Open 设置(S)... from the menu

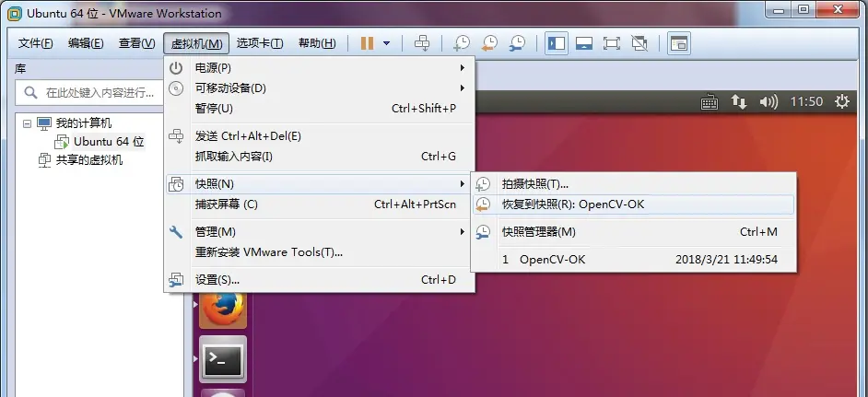point(320,280)
